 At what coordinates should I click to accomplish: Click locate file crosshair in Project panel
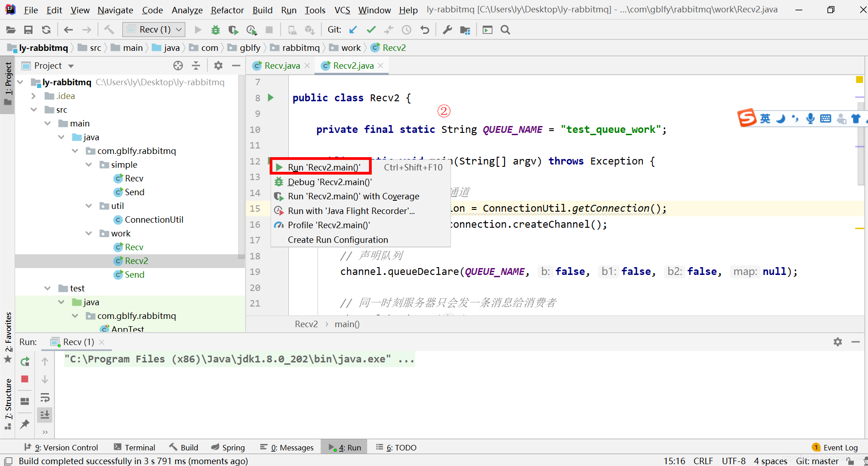[x=178, y=66]
